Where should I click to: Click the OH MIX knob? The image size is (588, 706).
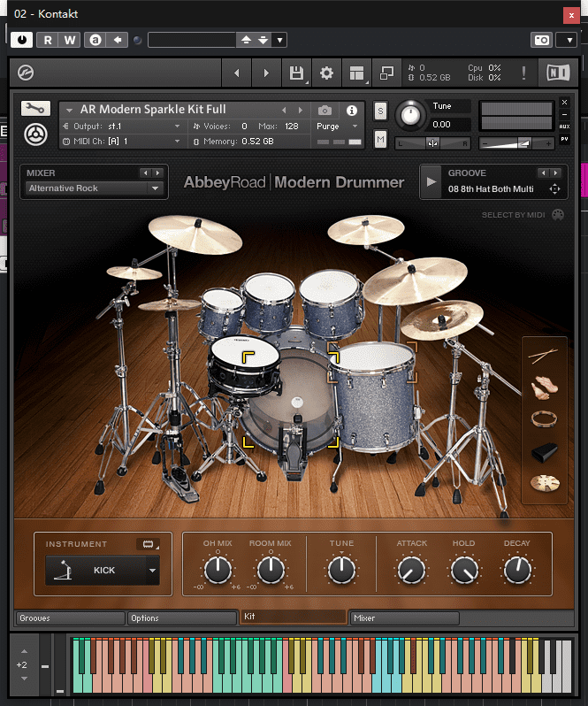pos(218,570)
